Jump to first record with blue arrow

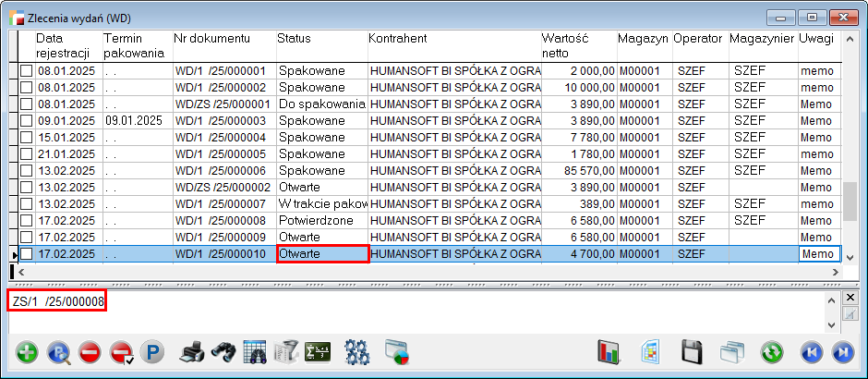click(x=811, y=352)
